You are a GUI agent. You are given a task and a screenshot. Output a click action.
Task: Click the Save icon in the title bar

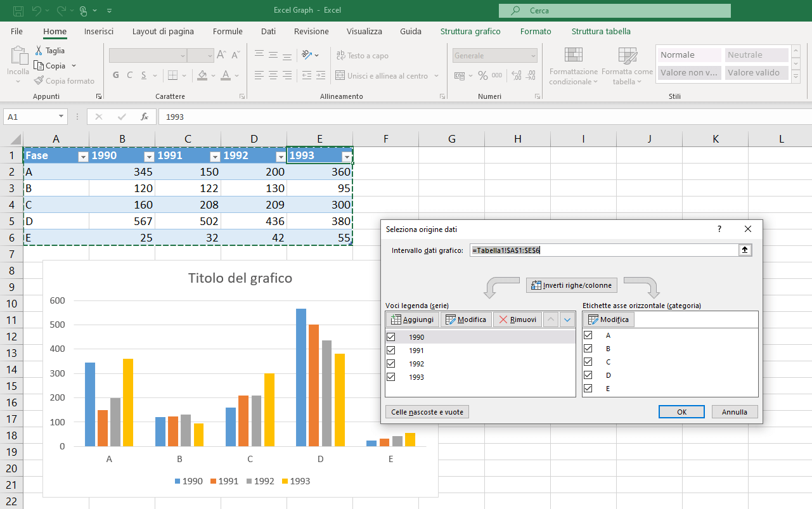click(18, 10)
